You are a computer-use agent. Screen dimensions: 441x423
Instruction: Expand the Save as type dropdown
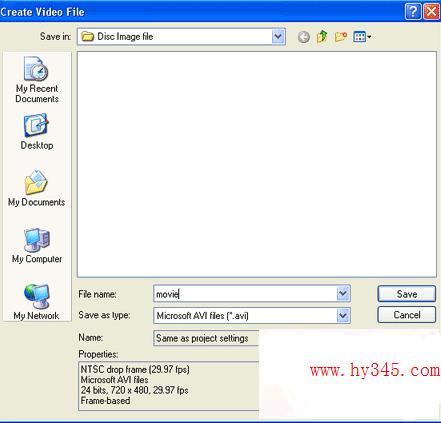pos(343,315)
